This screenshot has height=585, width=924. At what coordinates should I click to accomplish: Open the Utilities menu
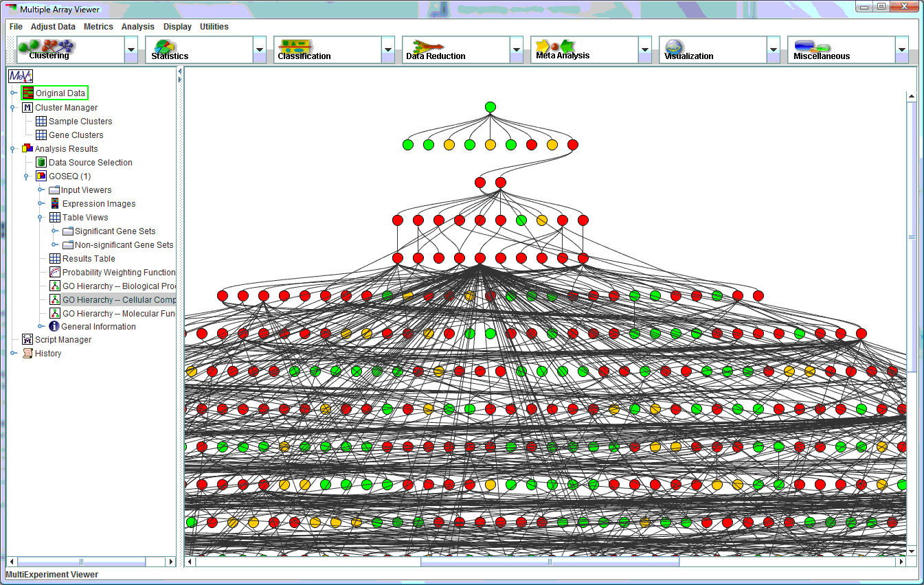(x=214, y=27)
